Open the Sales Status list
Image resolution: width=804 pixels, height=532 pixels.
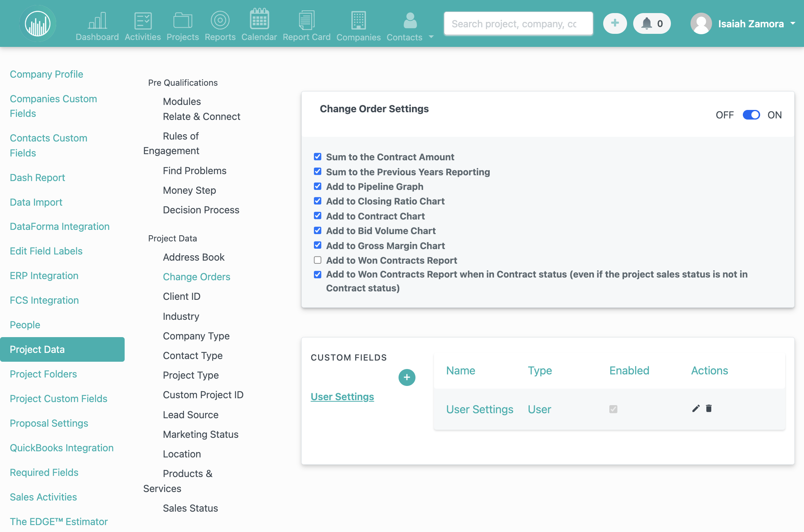pos(190,508)
